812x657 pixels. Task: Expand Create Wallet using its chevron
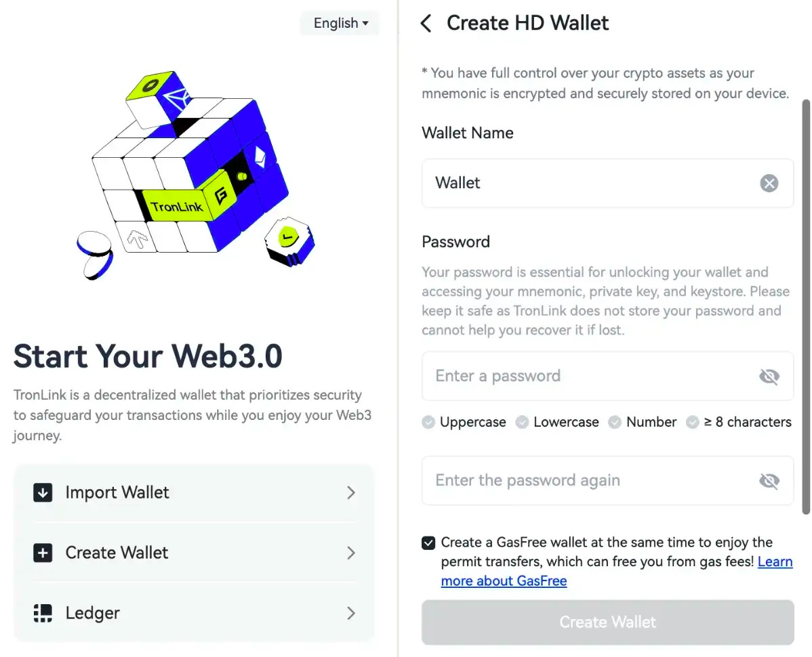point(351,553)
